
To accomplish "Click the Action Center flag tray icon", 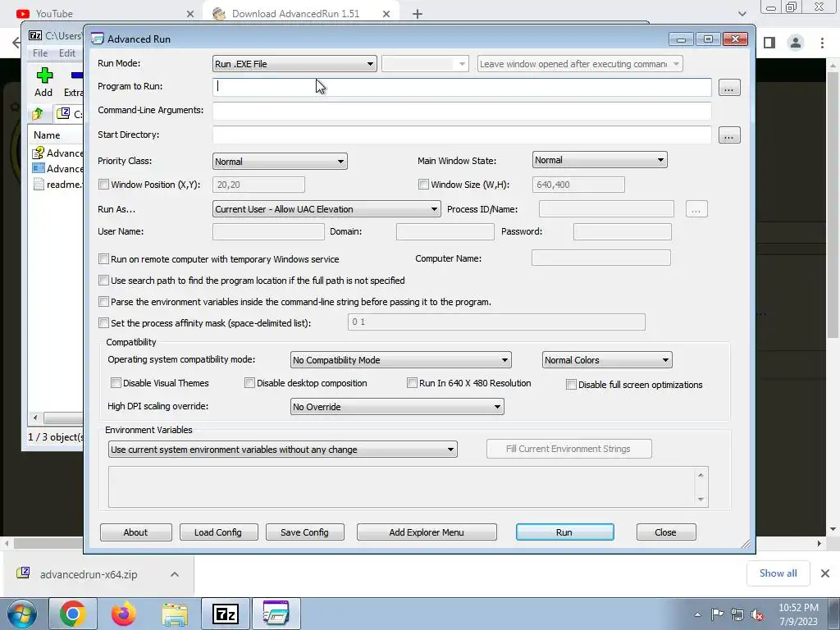I will coord(717,614).
